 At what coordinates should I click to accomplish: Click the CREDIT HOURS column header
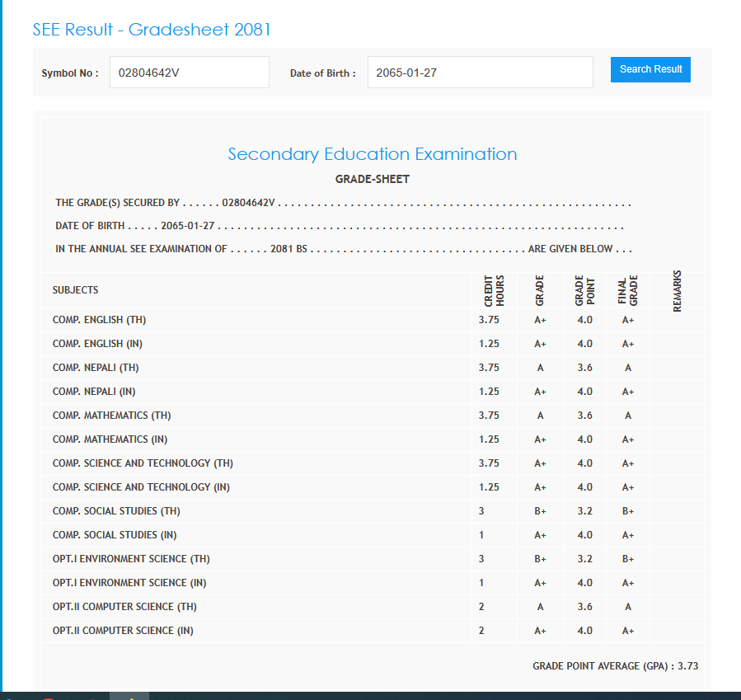click(x=495, y=290)
